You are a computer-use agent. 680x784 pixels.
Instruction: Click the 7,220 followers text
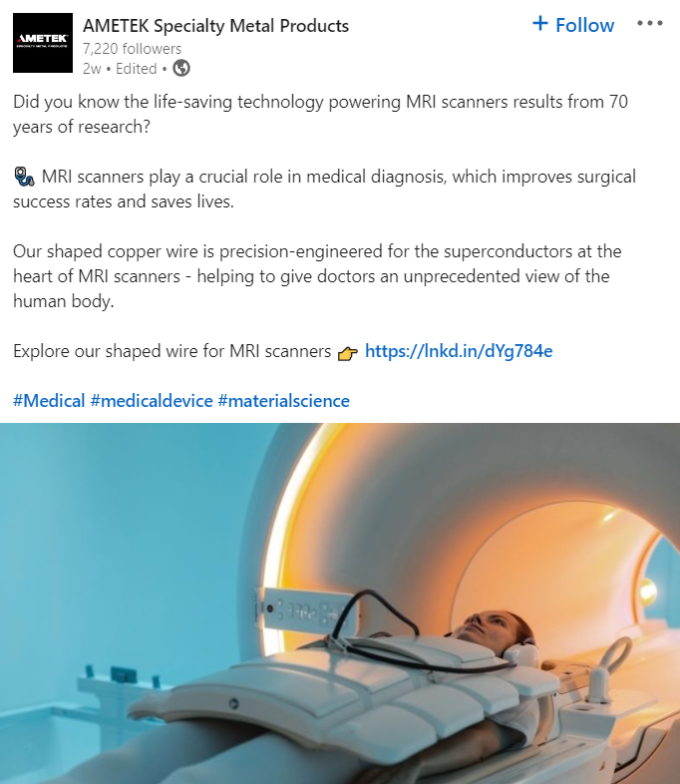point(132,49)
